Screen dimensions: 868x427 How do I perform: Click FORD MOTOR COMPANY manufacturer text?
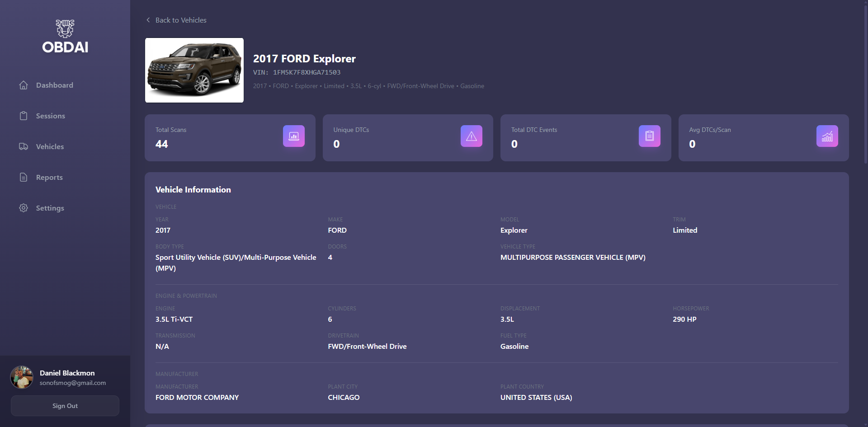pyautogui.click(x=197, y=397)
